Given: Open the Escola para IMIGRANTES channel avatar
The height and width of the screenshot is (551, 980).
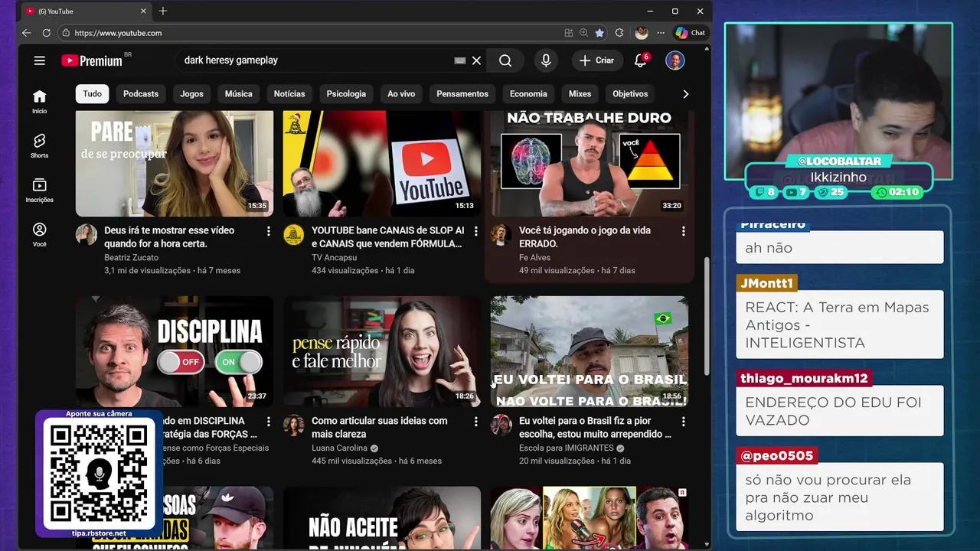Looking at the screenshot, I should pyautogui.click(x=501, y=425).
